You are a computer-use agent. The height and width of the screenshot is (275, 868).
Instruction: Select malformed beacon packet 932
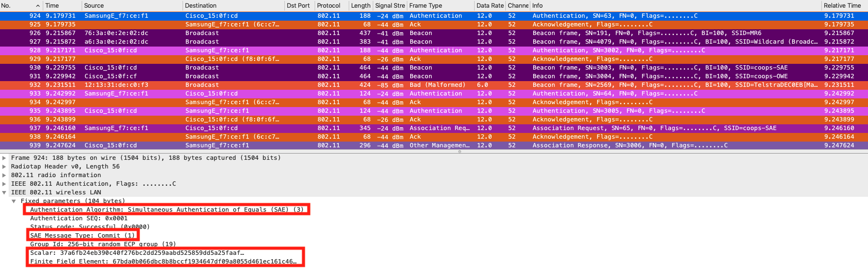432,85
